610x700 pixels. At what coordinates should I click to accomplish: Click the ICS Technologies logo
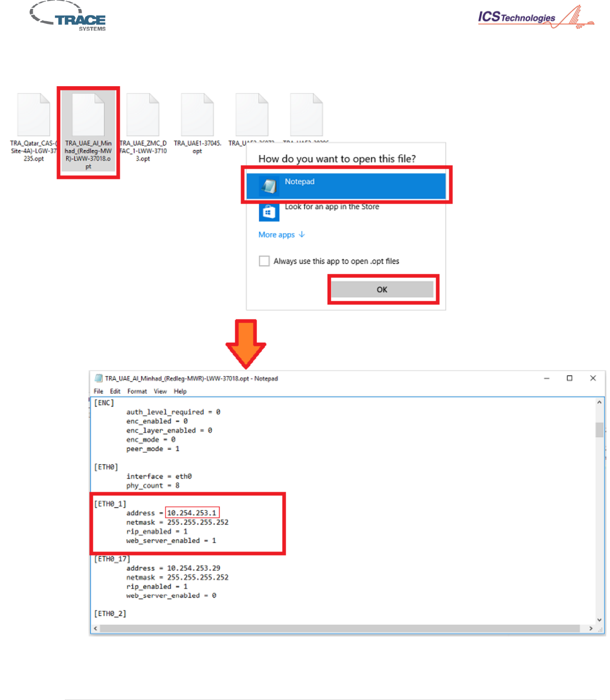(536, 17)
